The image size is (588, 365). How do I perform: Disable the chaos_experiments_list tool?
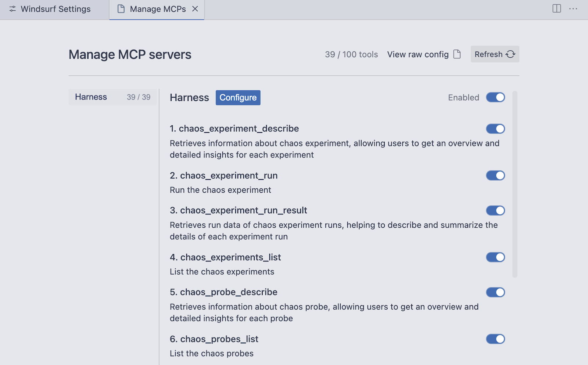[x=495, y=257]
